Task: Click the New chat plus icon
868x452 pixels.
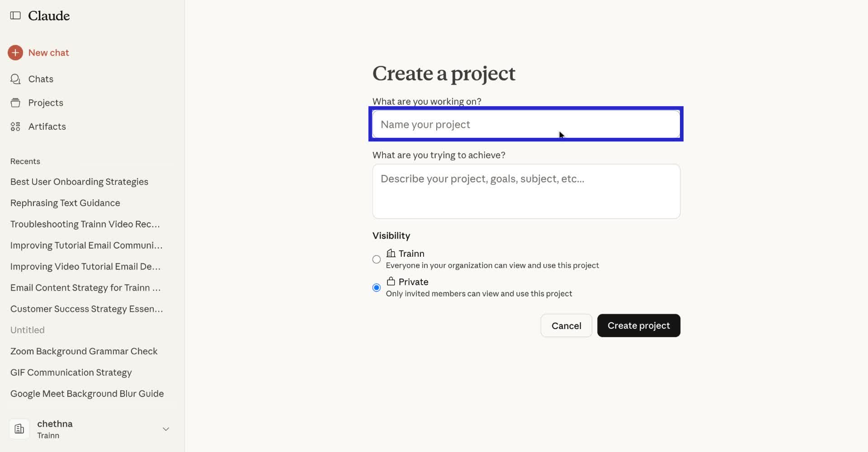Action: point(15,52)
